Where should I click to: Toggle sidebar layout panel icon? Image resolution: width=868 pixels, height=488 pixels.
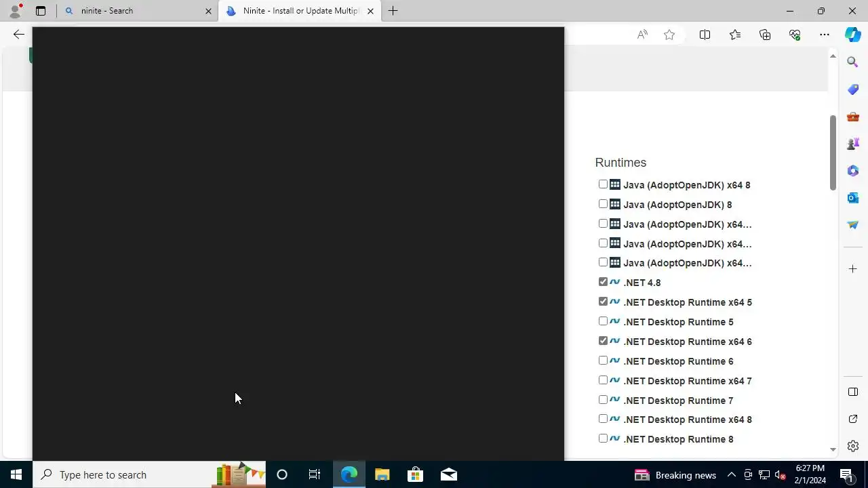click(853, 392)
